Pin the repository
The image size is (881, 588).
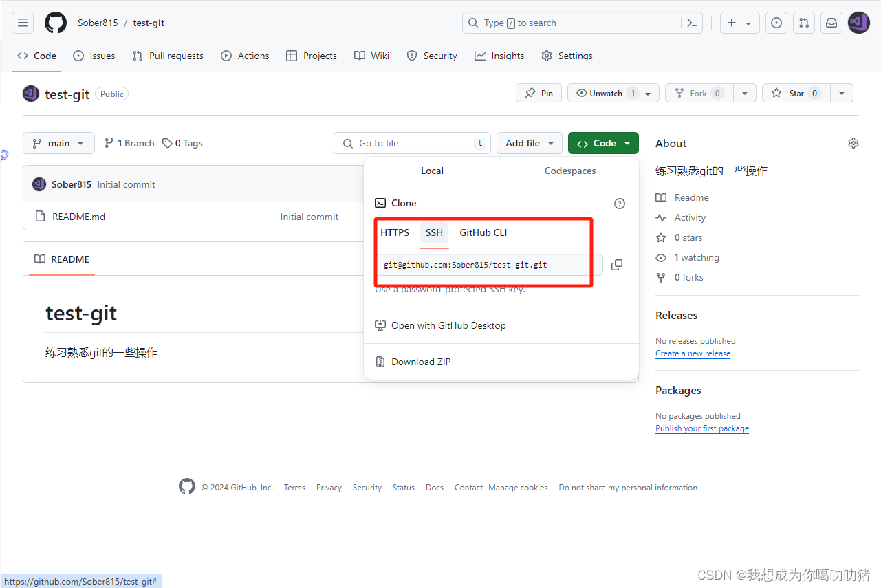(539, 93)
